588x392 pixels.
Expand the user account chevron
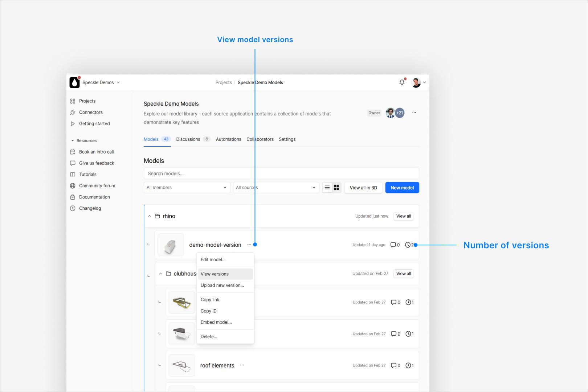point(424,82)
